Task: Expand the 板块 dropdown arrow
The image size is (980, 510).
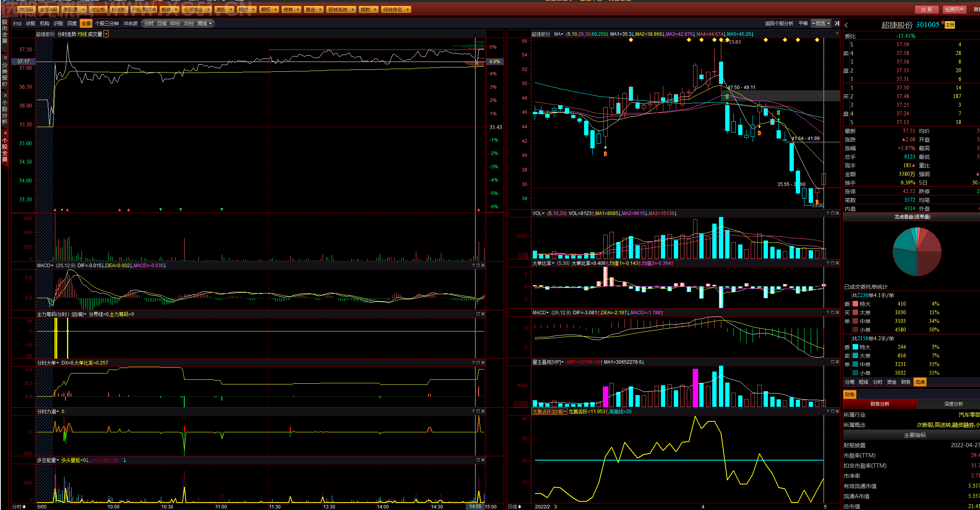Action: (x=176, y=9)
